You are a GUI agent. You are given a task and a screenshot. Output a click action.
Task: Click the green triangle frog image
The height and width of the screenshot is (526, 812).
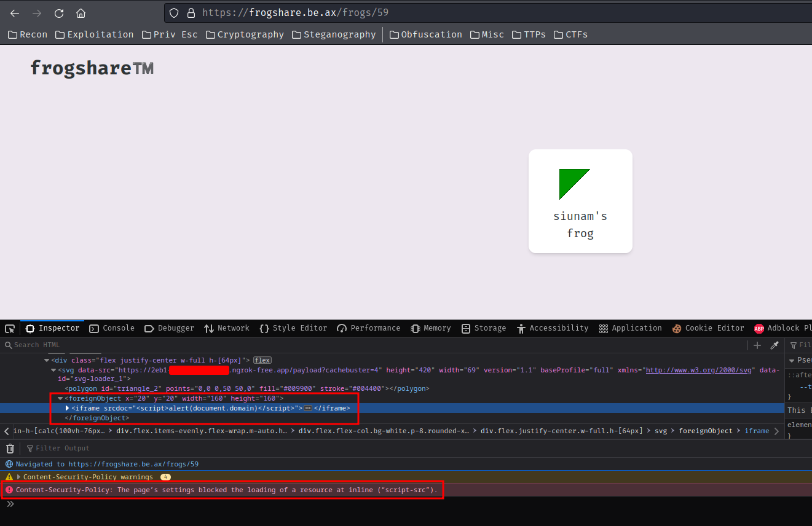(x=575, y=184)
